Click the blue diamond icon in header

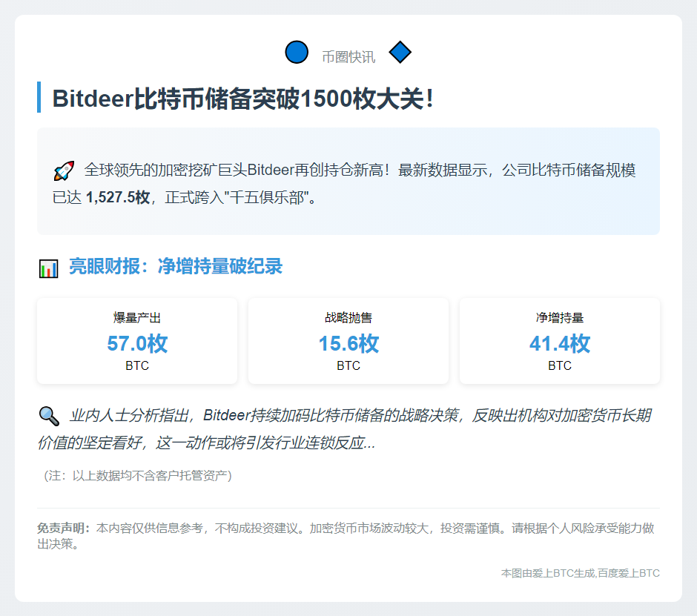(x=400, y=52)
